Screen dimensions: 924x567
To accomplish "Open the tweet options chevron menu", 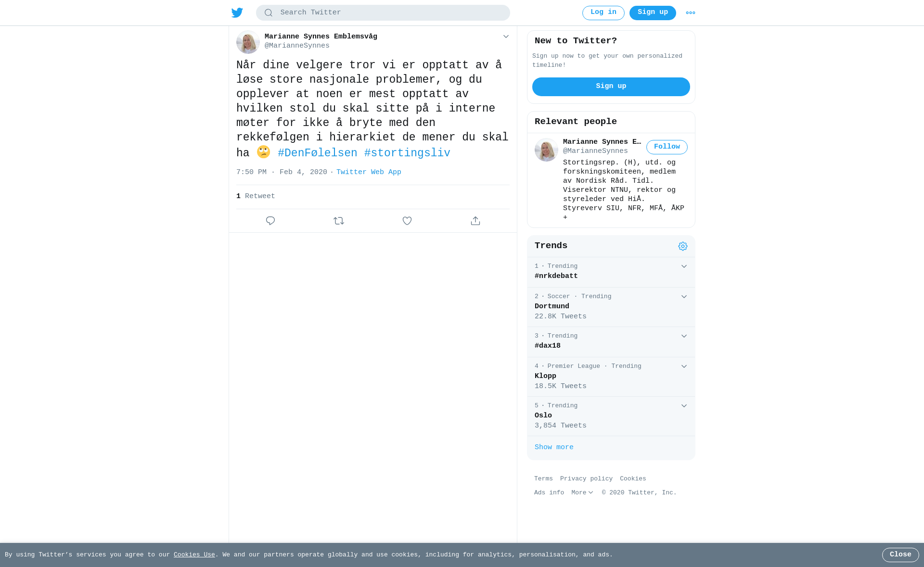I will tap(506, 37).
